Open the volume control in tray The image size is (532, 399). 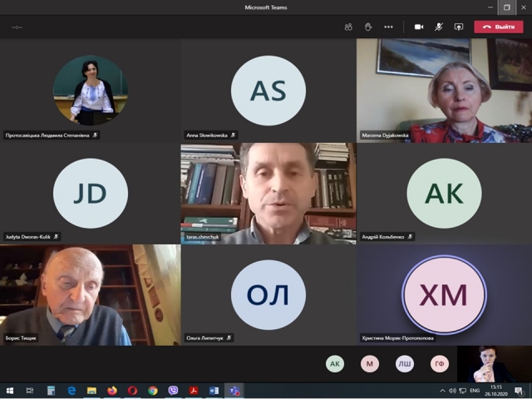point(452,391)
